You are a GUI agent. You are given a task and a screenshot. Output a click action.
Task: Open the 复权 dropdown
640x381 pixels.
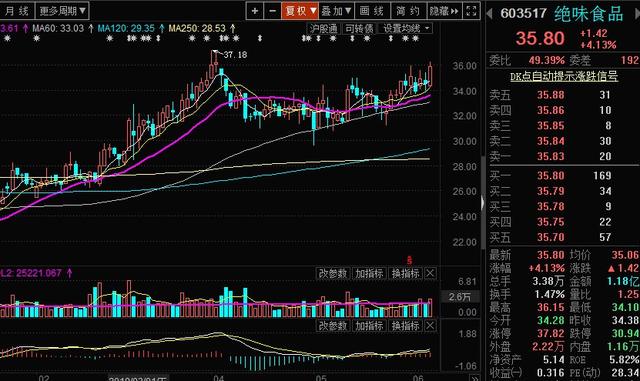[x=300, y=11]
